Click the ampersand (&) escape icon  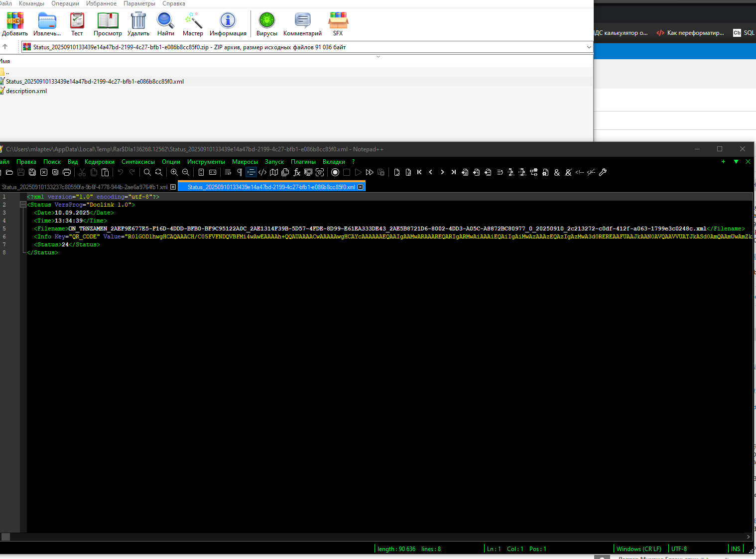[557, 172]
